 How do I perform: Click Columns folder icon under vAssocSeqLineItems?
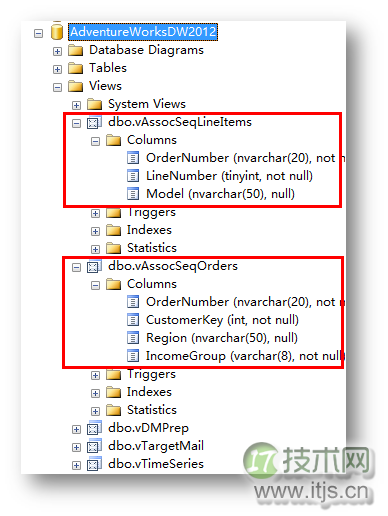114,141
